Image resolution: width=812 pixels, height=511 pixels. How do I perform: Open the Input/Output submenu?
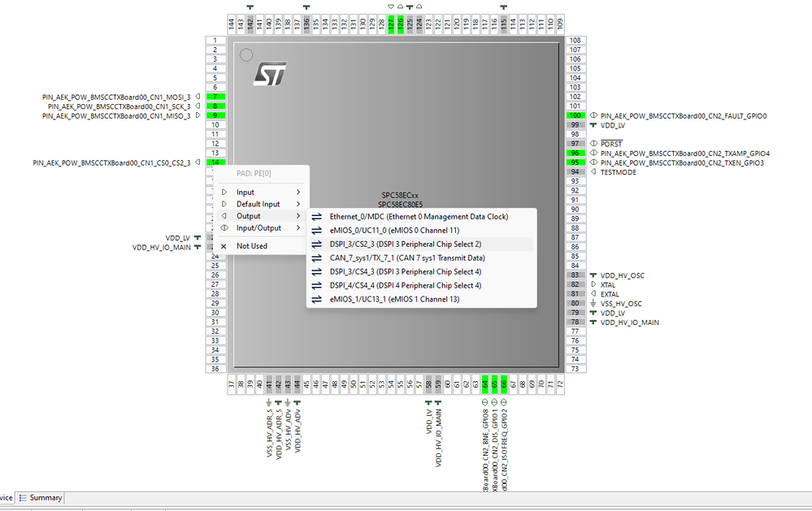[262, 227]
